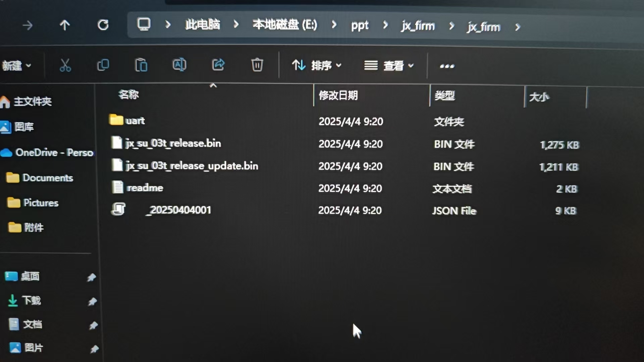Click the Delete icon in the toolbar
This screenshot has height=362, width=644.
(x=257, y=65)
